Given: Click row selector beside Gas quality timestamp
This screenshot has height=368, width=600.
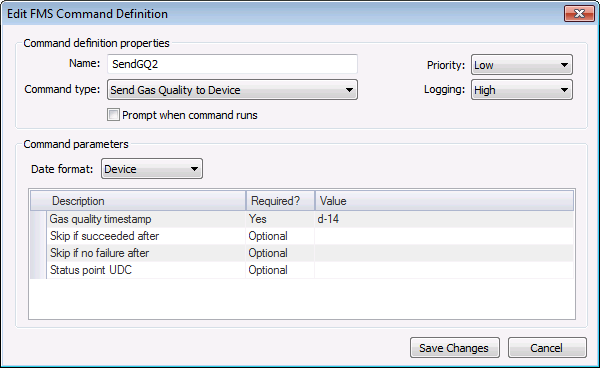Looking at the screenshot, I should tap(38, 219).
